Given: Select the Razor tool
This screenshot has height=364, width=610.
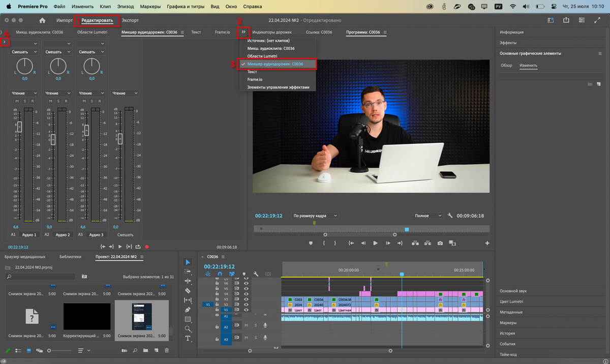Looking at the screenshot, I should pyautogui.click(x=188, y=290).
